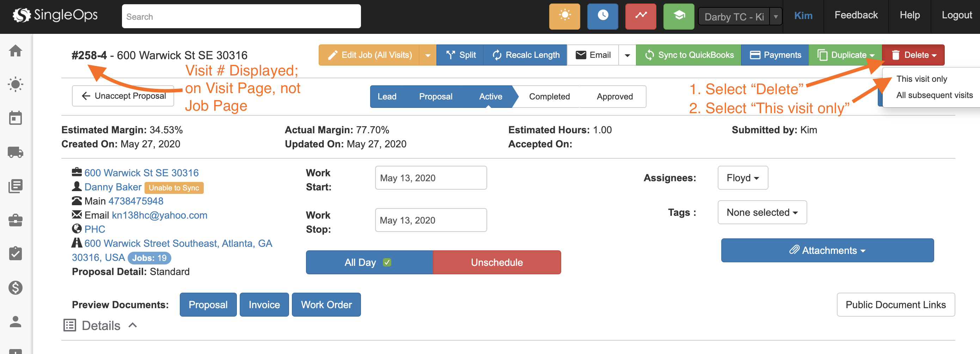Click the home icon in sidebar
Viewport: 980px width, 354px height.
(x=16, y=51)
